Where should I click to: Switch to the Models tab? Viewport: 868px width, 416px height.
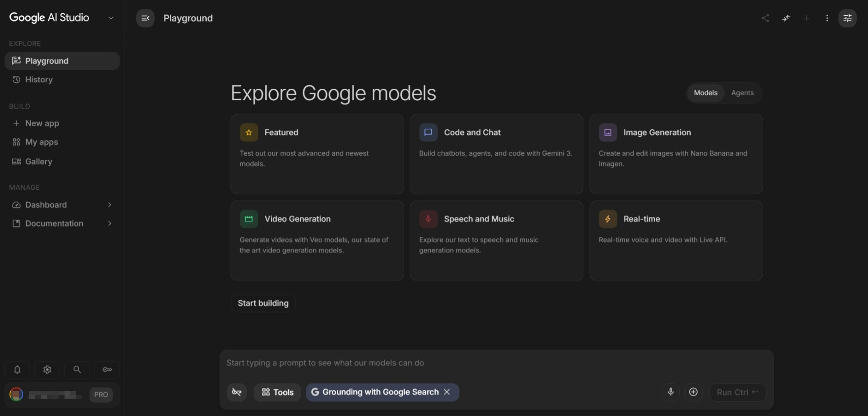pos(706,93)
